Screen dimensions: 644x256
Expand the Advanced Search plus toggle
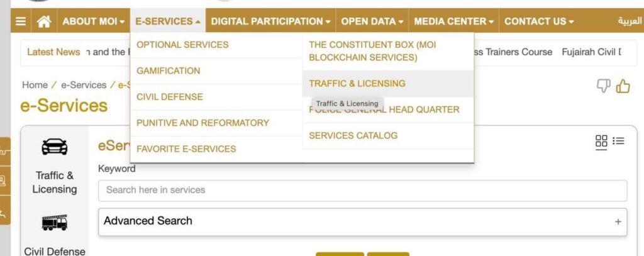[618, 221]
